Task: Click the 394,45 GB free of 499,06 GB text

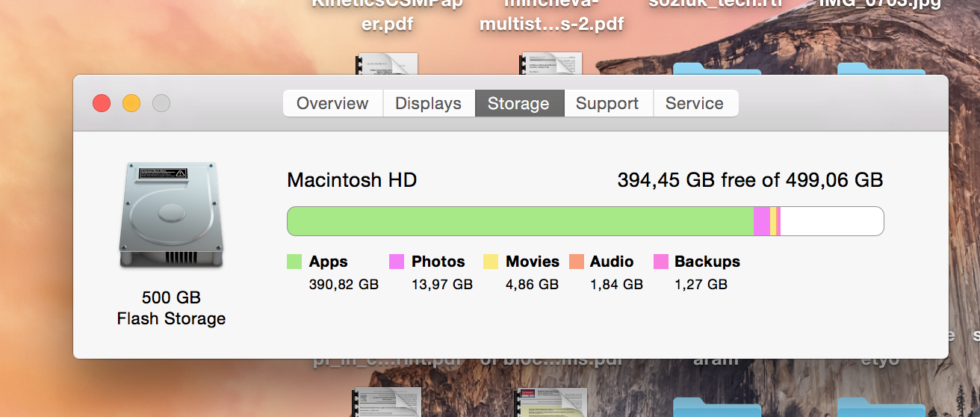Action: click(750, 180)
